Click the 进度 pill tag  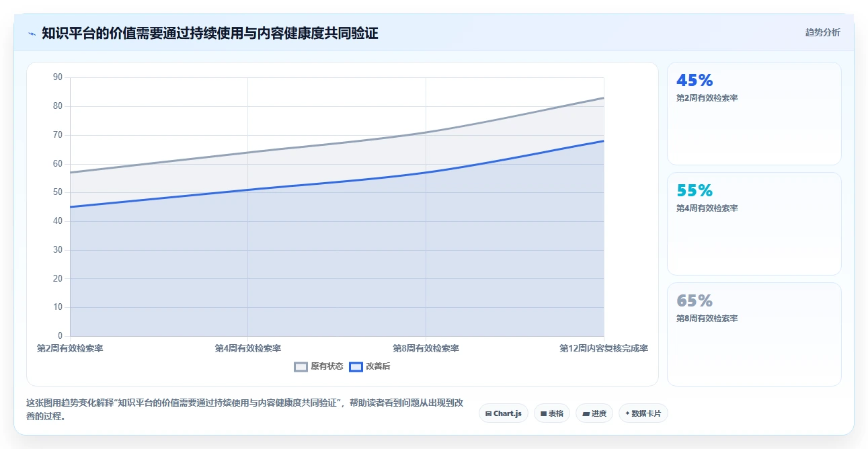pyautogui.click(x=594, y=413)
